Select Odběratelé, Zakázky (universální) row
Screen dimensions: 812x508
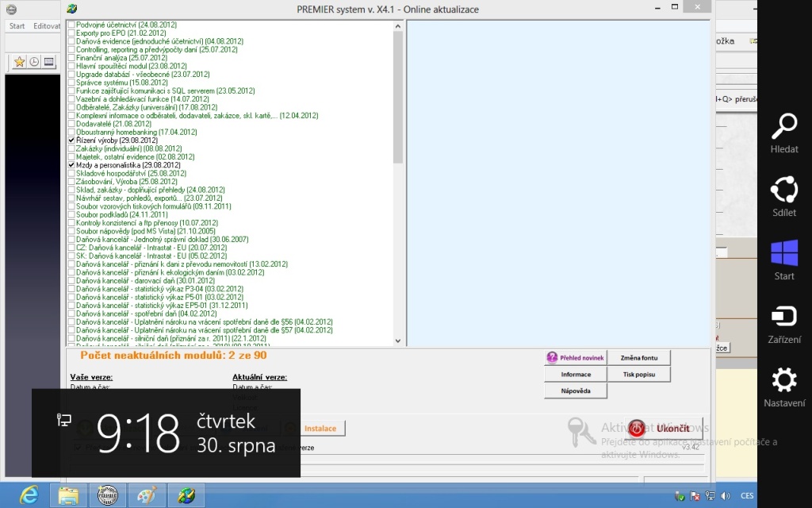147,107
